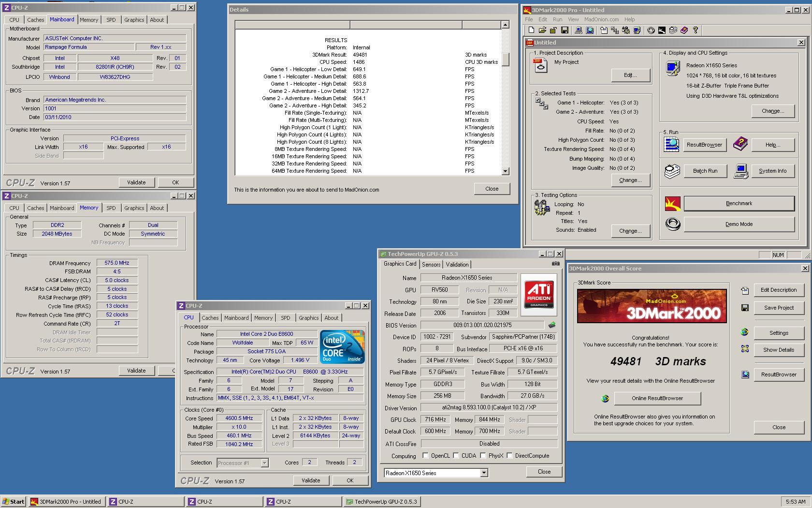Switch to Graphics tab in CPU-Z Memory window

[134, 208]
